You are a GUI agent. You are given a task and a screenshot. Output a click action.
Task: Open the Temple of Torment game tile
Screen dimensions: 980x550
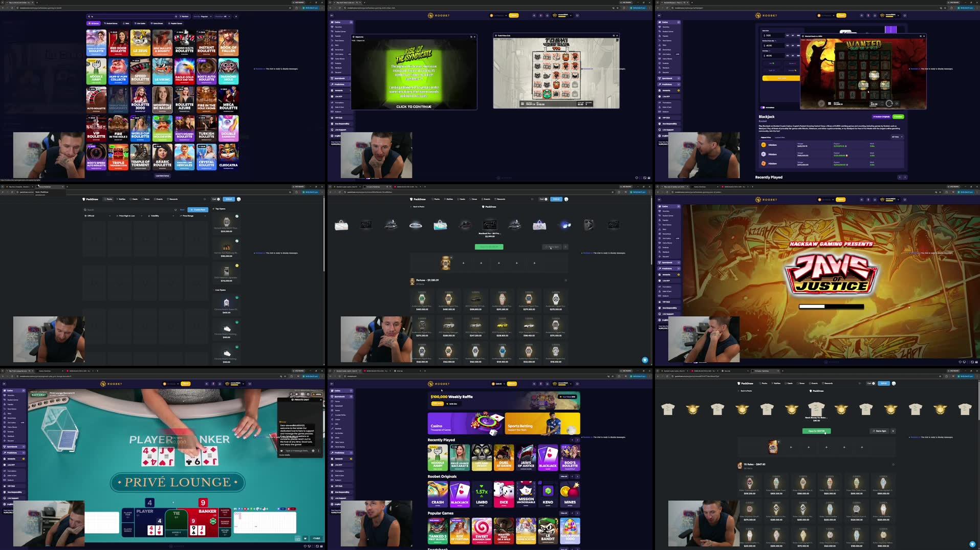point(140,157)
